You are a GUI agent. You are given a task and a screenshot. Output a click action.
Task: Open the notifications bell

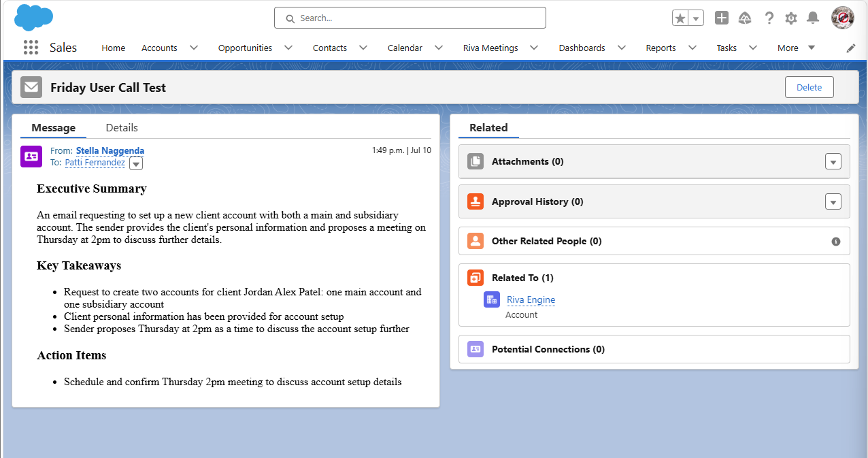pyautogui.click(x=812, y=18)
